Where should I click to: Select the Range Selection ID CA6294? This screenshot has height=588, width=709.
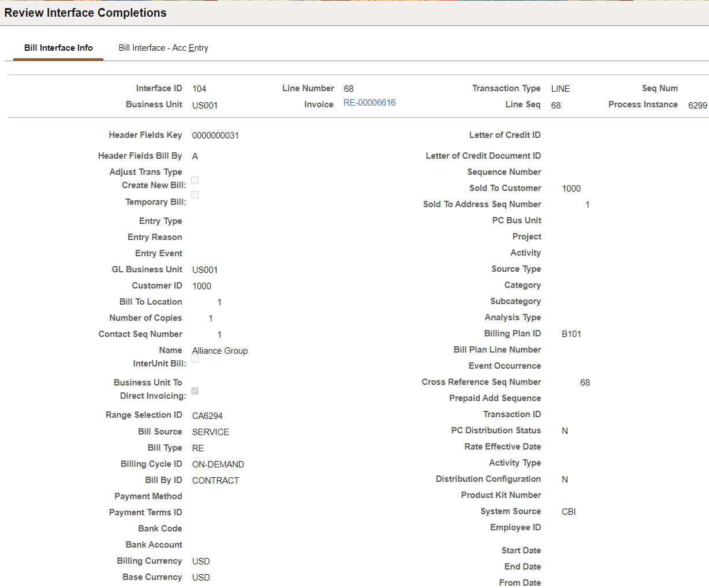pos(207,415)
